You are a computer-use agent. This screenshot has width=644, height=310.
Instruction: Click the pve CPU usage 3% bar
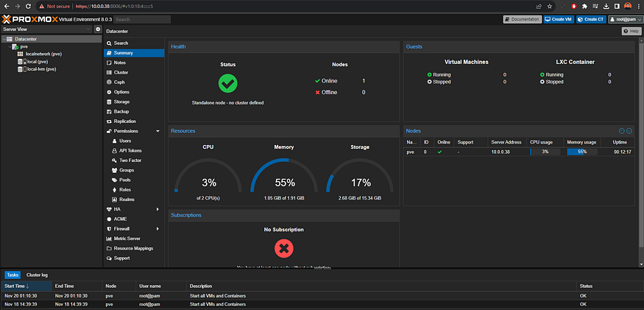click(x=545, y=152)
